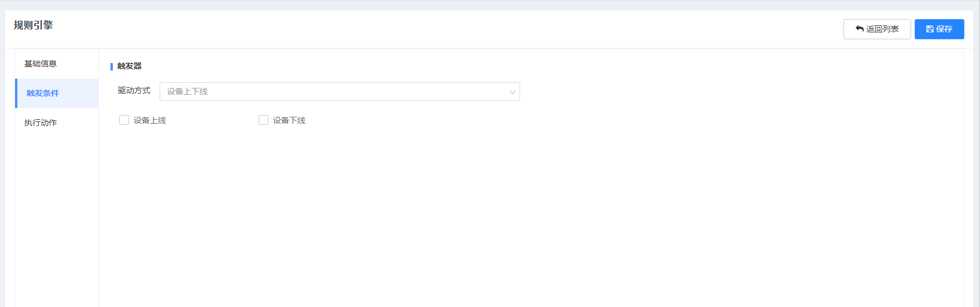Click the 设备上下线 placeholder text

click(187, 91)
